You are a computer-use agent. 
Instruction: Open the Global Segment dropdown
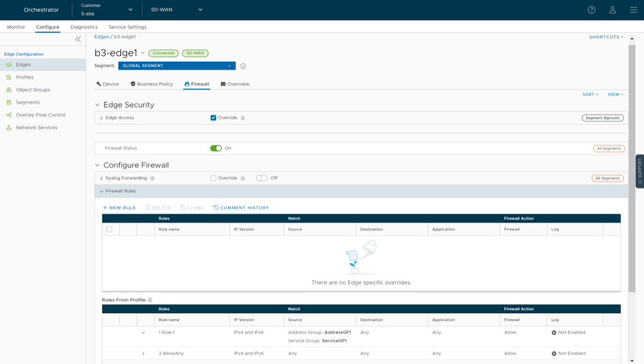tap(177, 66)
